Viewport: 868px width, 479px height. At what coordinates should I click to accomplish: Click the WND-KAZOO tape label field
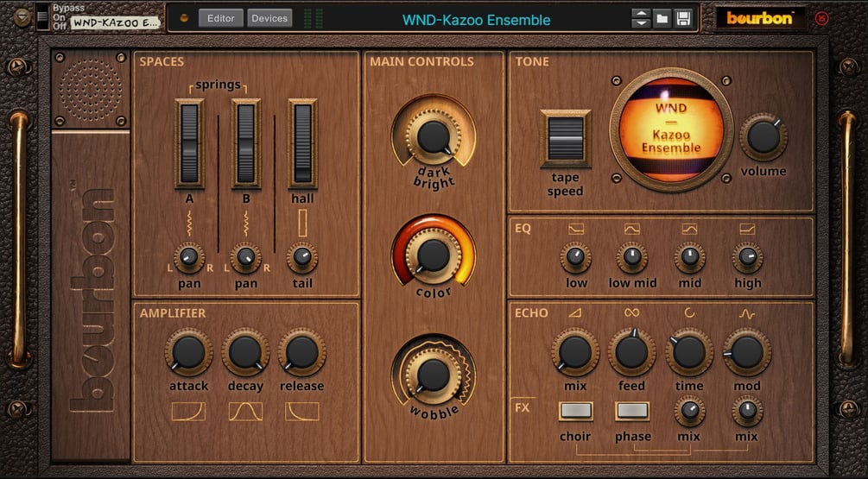tap(116, 22)
